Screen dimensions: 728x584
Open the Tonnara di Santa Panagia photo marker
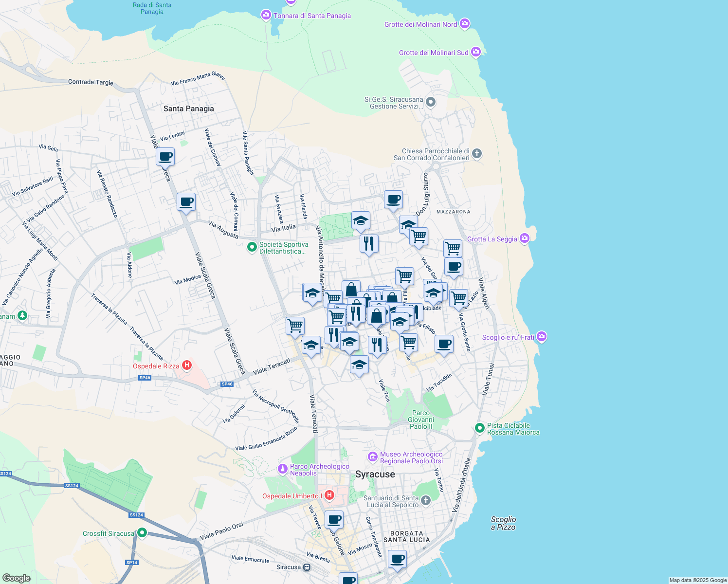[266, 16]
